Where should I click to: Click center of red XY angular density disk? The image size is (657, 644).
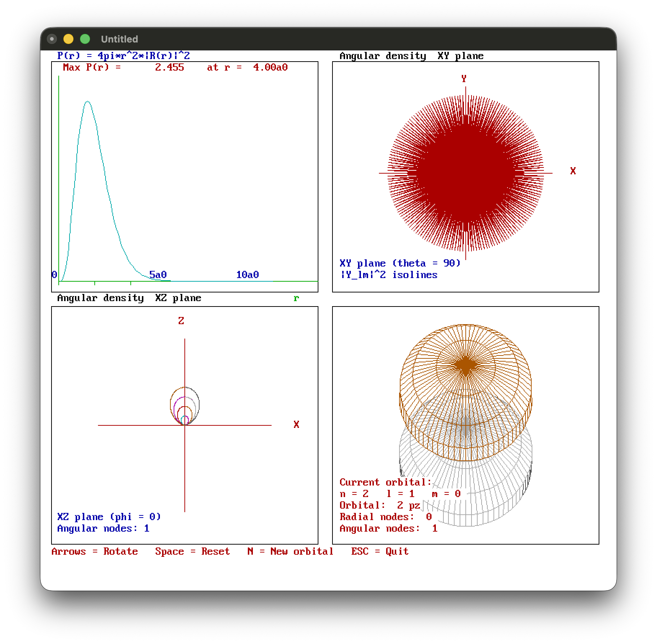click(465, 173)
